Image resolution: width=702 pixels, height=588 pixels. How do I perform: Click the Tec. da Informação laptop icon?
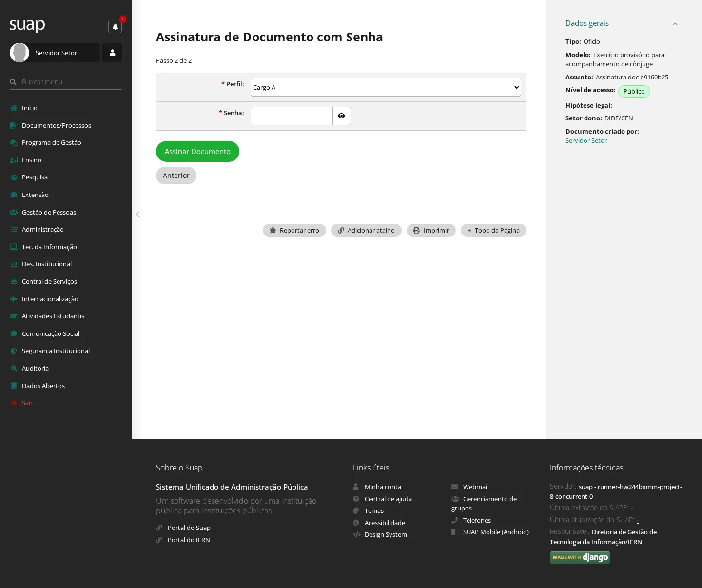pos(14,247)
